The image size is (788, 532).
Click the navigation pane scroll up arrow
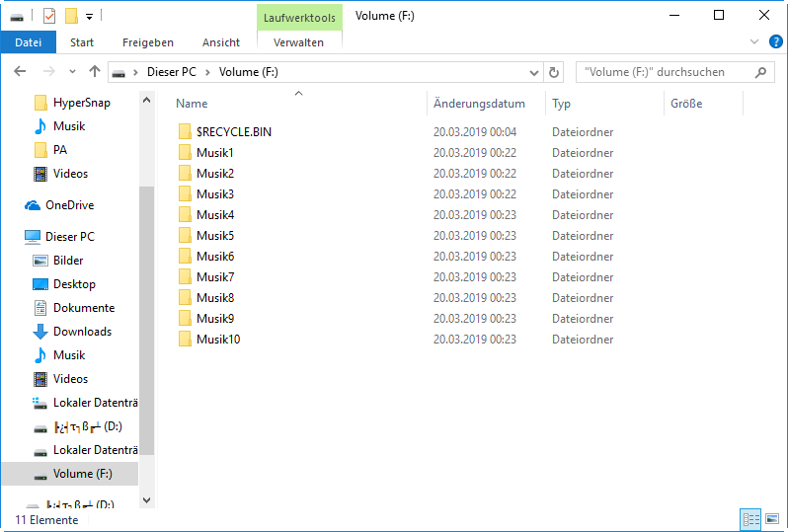(x=147, y=100)
